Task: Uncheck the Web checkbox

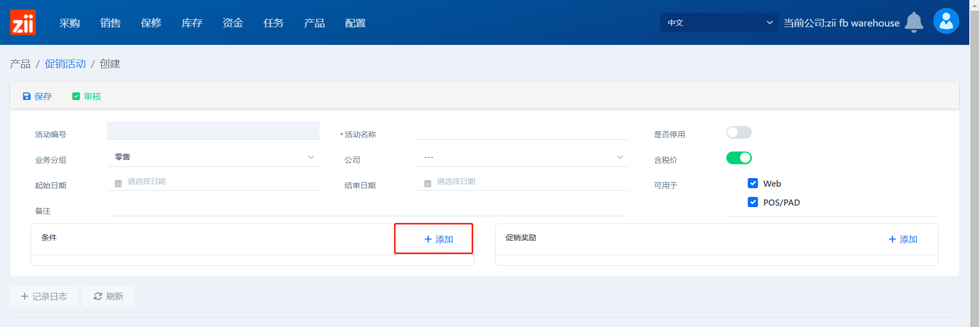Action: (753, 183)
